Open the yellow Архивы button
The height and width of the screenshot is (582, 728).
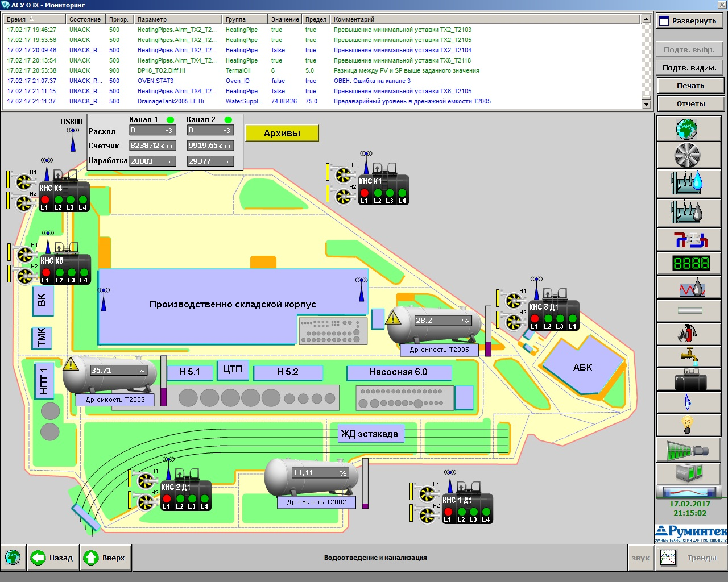[x=282, y=133]
